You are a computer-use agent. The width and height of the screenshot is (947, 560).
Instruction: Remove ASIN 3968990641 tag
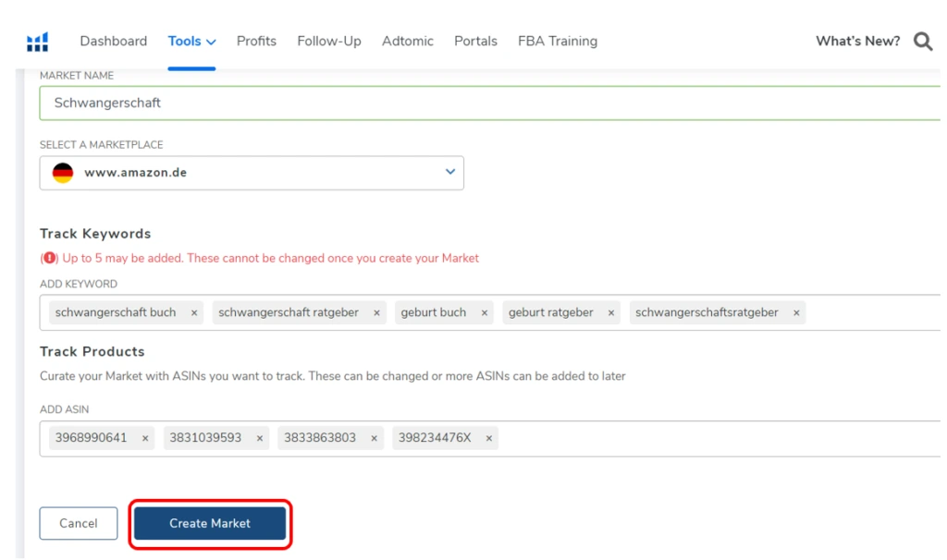(145, 438)
